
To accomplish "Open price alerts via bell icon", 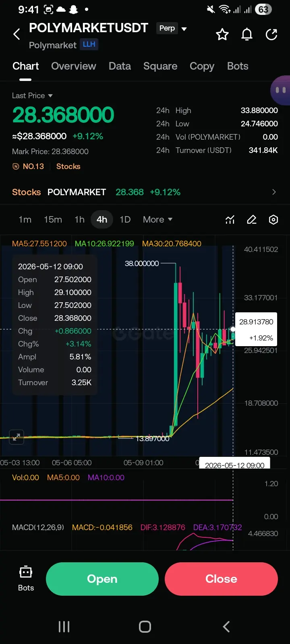I will click(247, 35).
